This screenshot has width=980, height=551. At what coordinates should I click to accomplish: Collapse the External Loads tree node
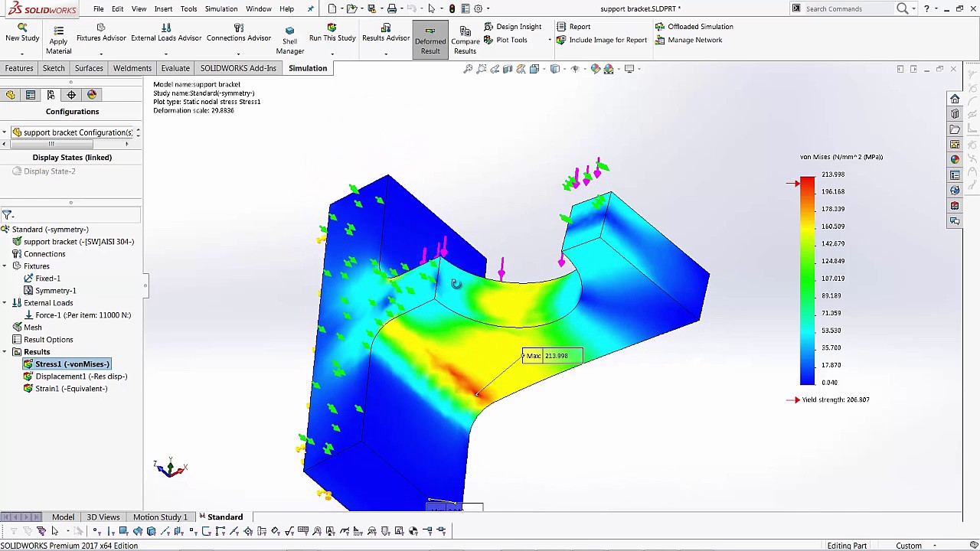click(x=5, y=303)
